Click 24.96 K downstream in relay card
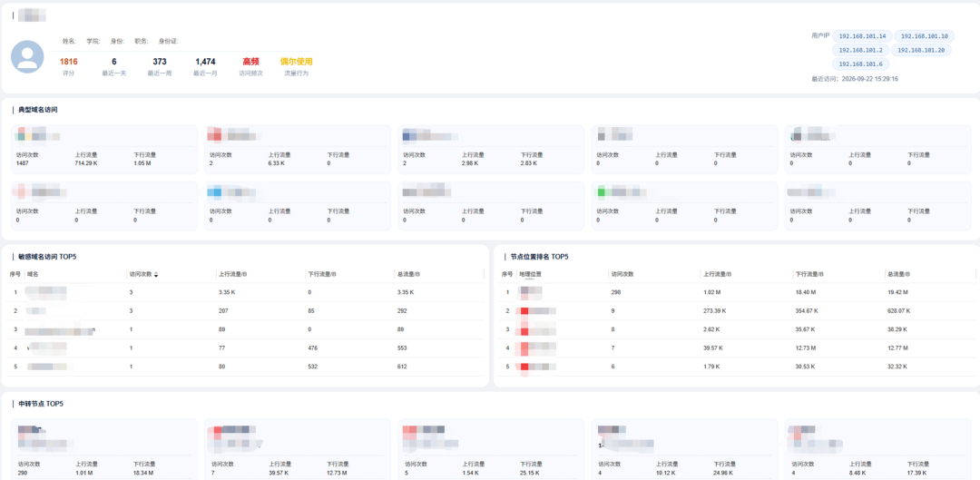Viewport: 980px width, 480px height. [724, 473]
